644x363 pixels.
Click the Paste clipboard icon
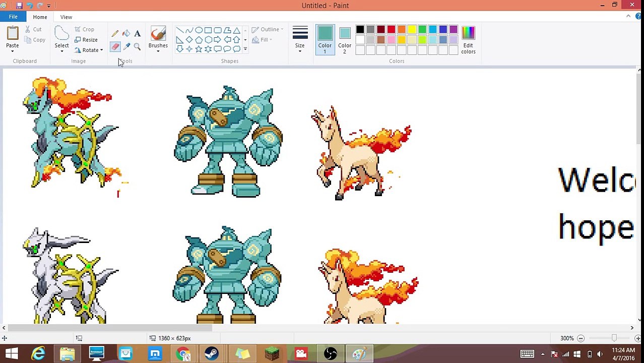pos(12,33)
